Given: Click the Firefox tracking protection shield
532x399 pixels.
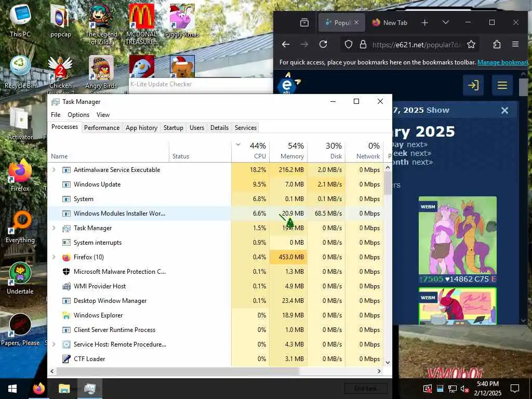Looking at the screenshot, I should coord(349,44).
